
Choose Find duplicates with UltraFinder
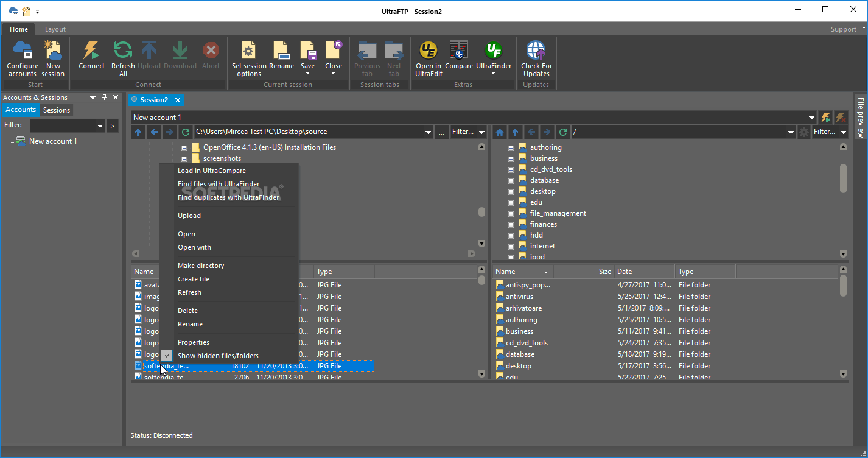tap(228, 197)
